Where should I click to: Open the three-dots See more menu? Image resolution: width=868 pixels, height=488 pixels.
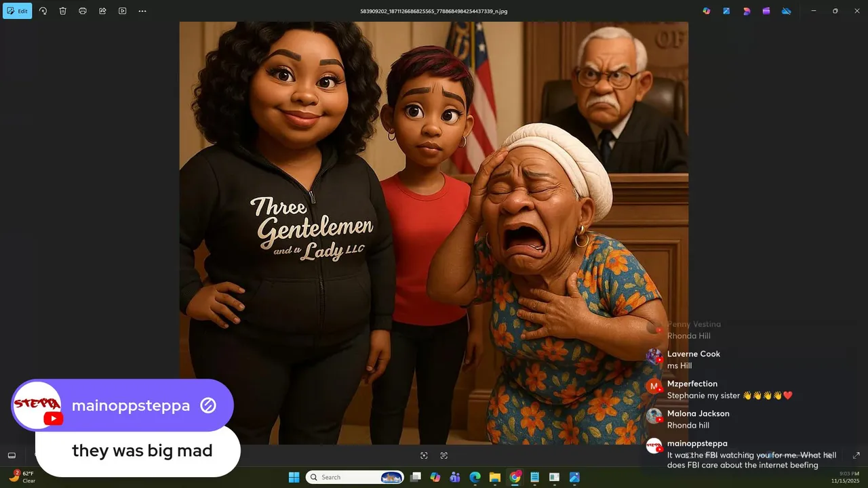coord(142,11)
